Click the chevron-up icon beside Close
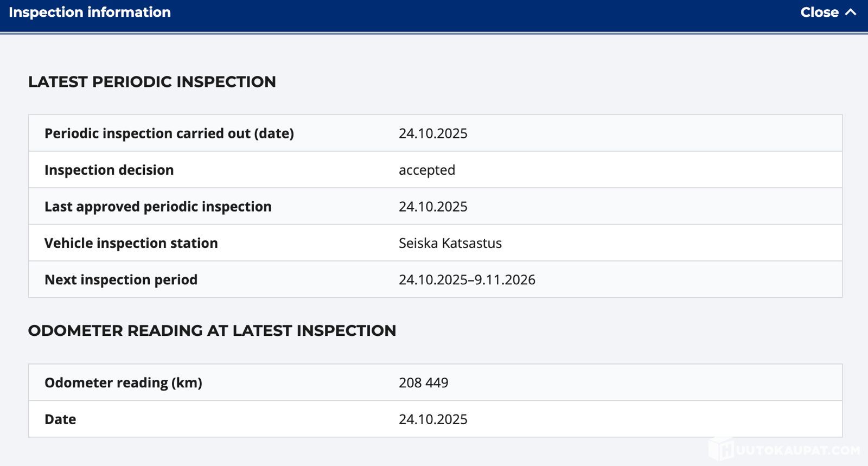 click(851, 12)
